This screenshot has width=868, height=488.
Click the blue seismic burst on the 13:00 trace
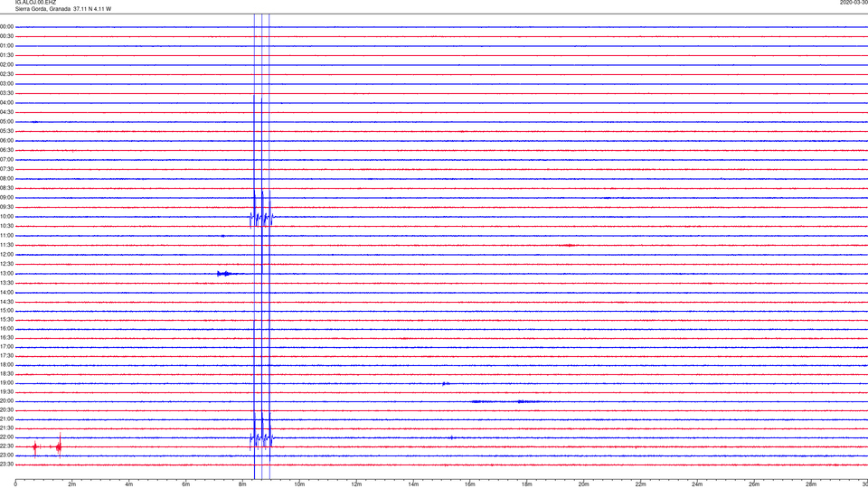224,273
